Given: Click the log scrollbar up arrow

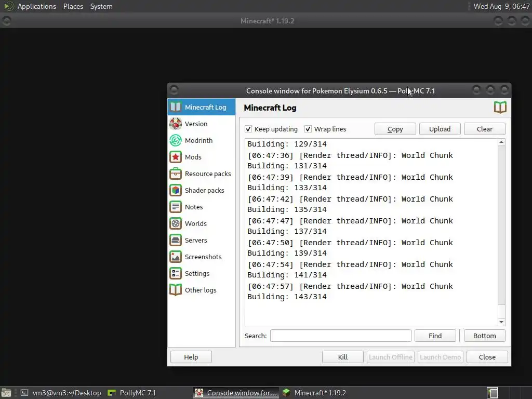Looking at the screenshot, I should click(x=501, y=142).
